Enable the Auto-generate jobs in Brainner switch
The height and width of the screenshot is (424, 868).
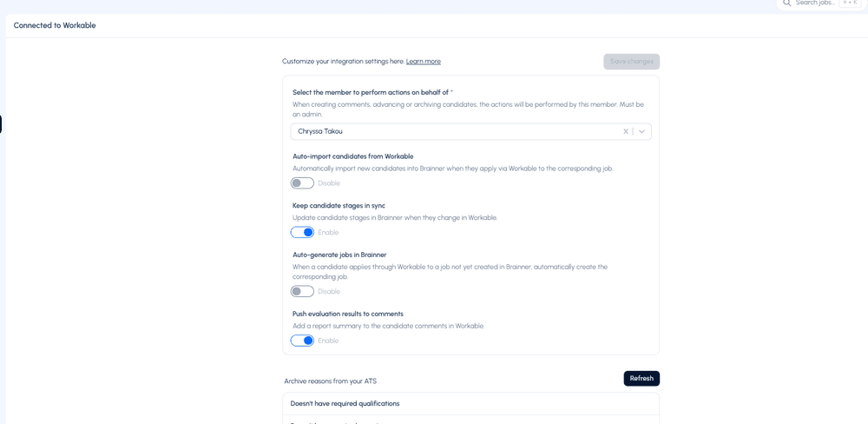coord(302,292)
